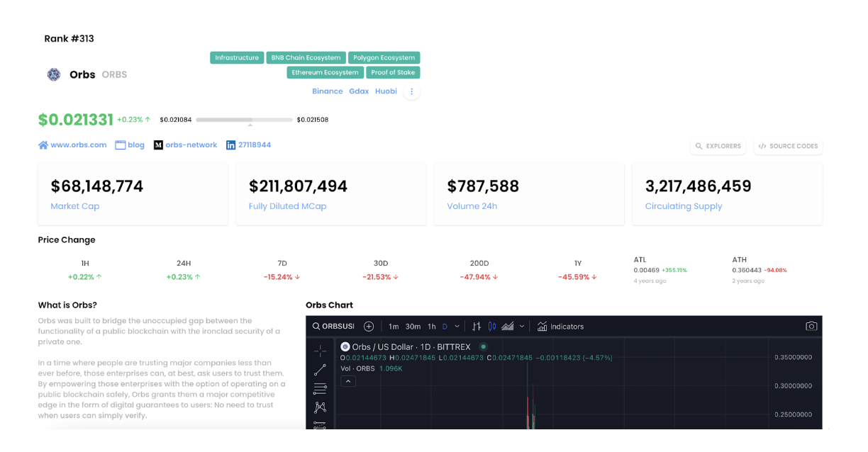The width and height of the screenshot is (868, 452).
Task: Click the magnifier icon in the Explorers button
Action: tap(699, 146)
